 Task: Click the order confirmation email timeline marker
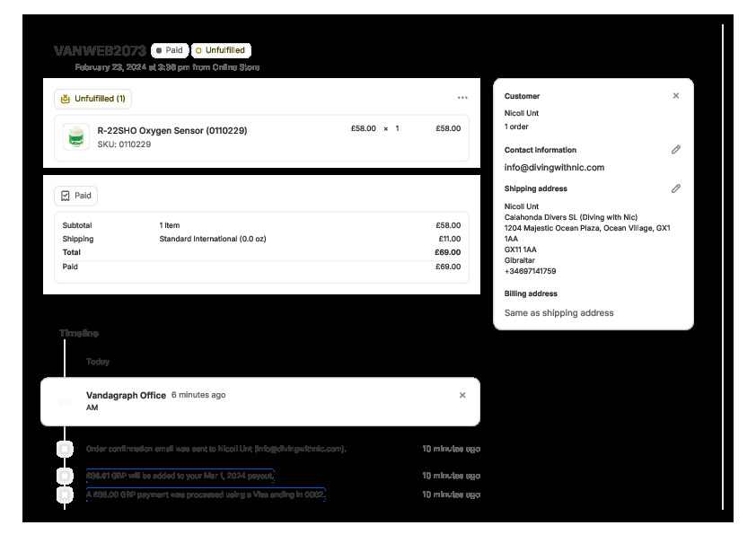pos(65,449)
